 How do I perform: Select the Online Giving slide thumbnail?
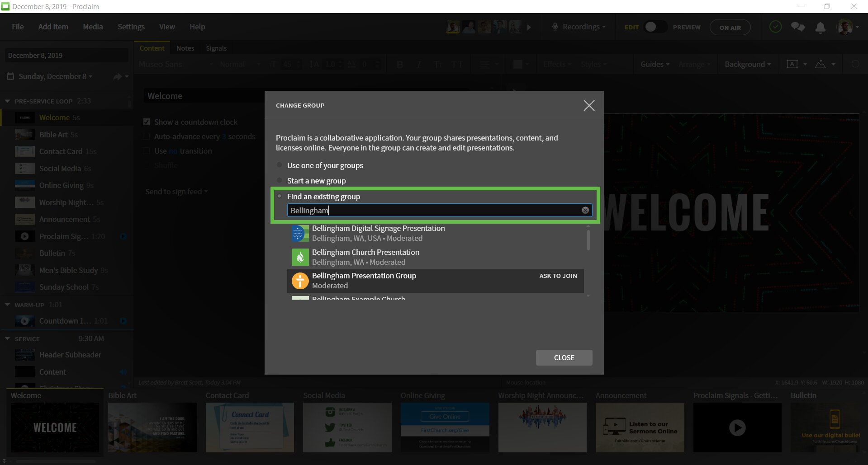(x=445, y=427)
